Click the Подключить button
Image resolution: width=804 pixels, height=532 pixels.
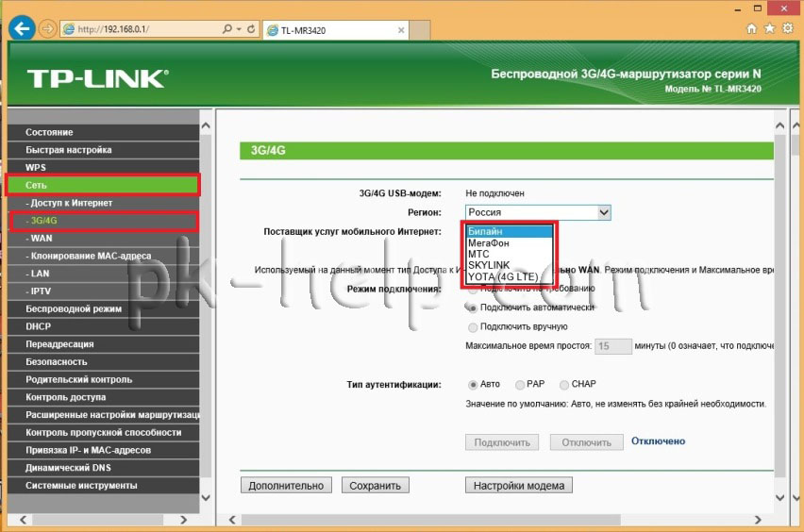coord(502,442)
